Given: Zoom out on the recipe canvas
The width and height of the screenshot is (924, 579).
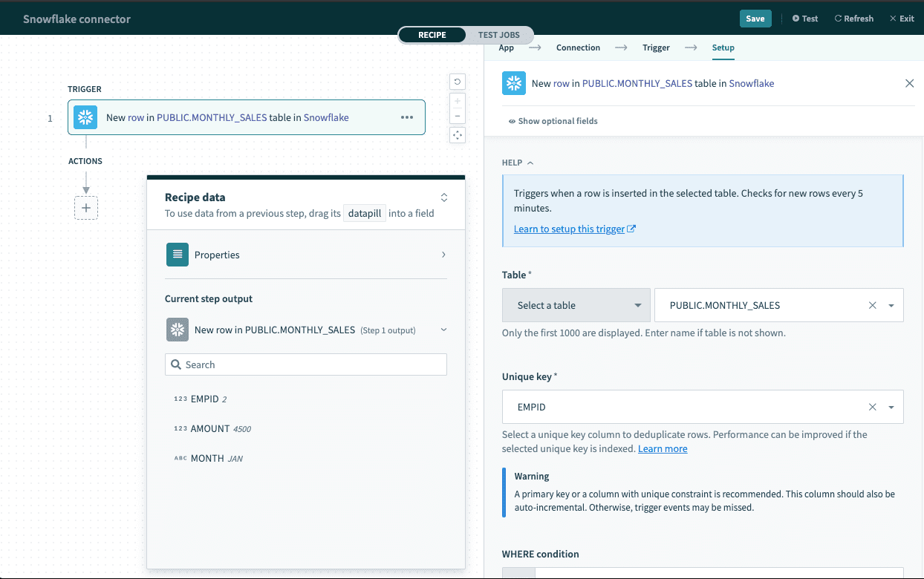Looking at the screenshot, I should pyautogui.click(x=458, y=116).
